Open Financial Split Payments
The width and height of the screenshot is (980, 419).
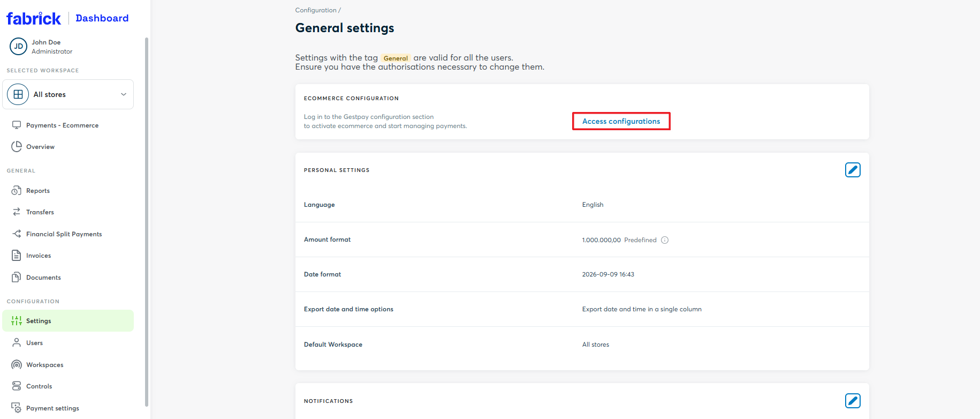pyautogui.click(x=68, y=234)
